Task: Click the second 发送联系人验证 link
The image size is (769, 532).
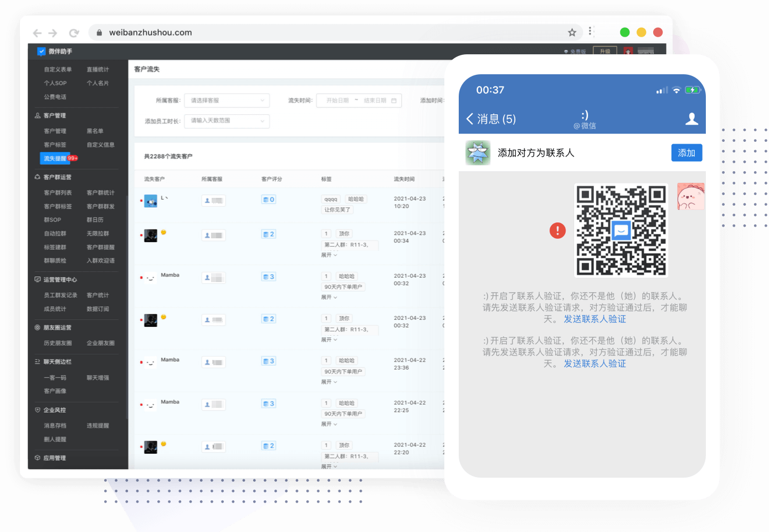Action: tap(595, 364)
